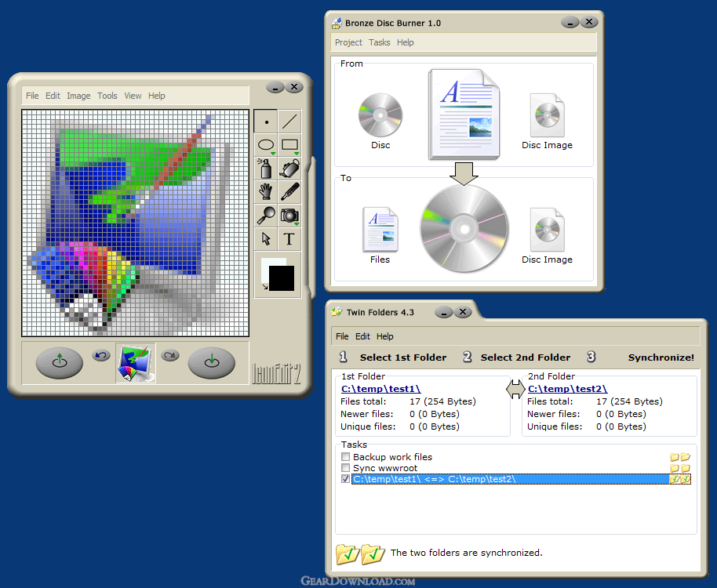Choose the large Files document source icon
Viewport: 717px width, 588px height.
464,114
